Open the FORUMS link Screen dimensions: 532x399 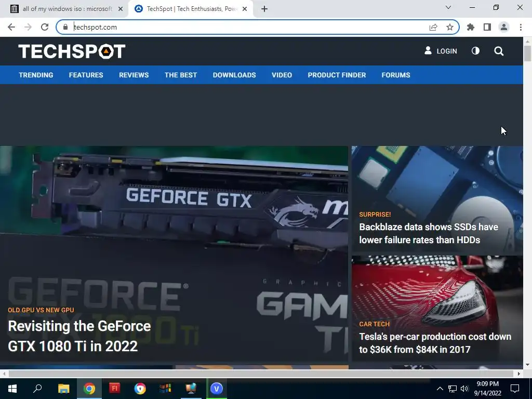(396, 75)
